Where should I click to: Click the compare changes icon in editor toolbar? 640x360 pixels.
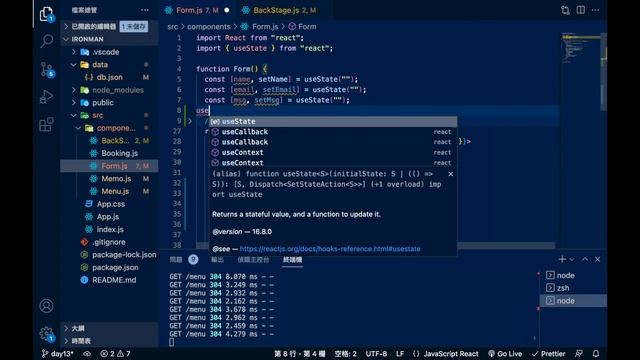[x=565, y=10]
